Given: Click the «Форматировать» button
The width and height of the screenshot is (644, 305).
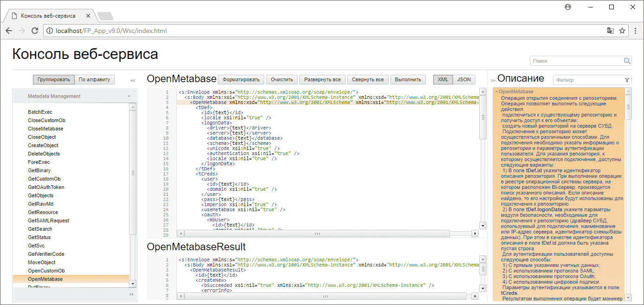Looking at the screenshot, I should 241,79.
